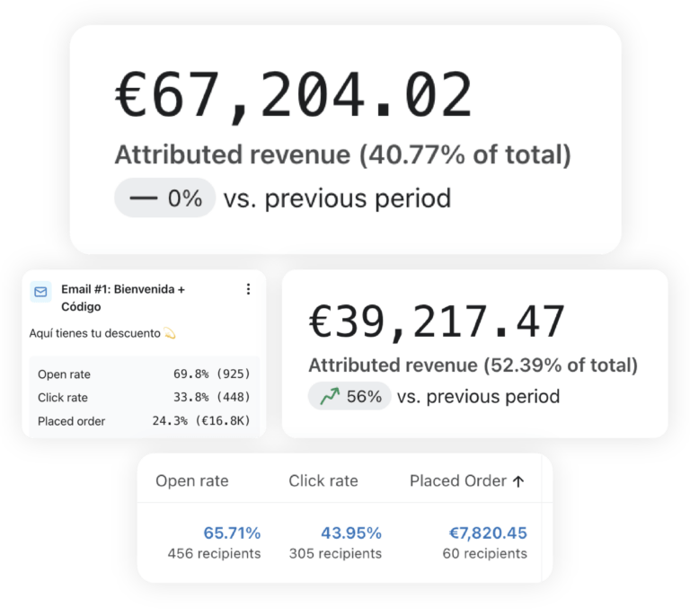Click the flat dash trend icon

point(143,198)
